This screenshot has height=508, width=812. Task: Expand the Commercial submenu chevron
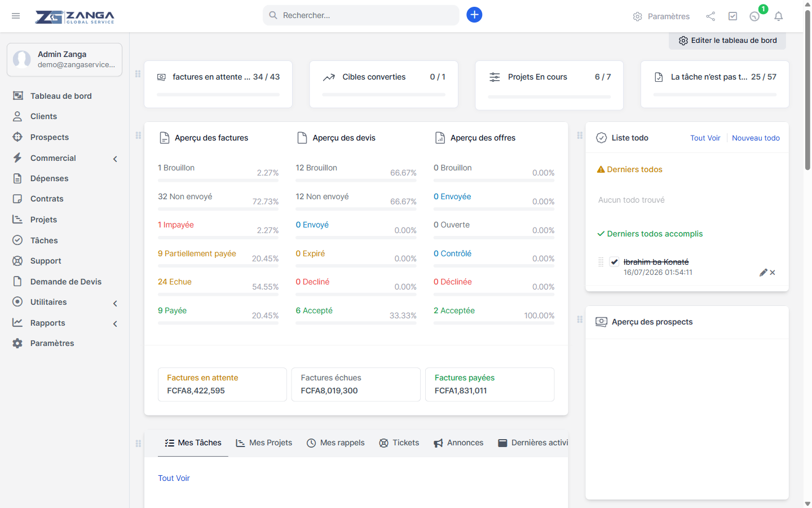point(115,159)
